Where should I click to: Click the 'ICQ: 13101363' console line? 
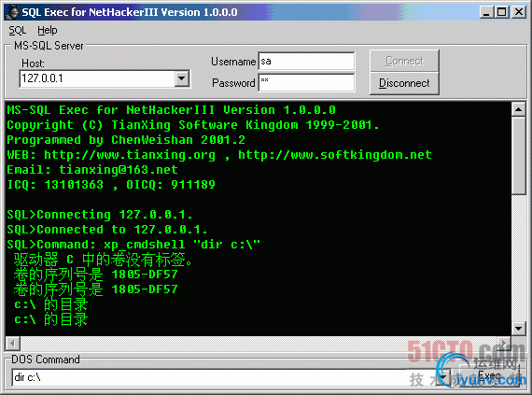pos(111,185)
